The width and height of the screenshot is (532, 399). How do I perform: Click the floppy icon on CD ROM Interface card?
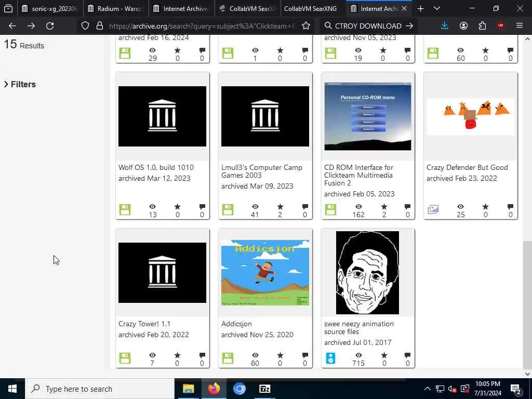pyautogui.click(x=330, y=209)
